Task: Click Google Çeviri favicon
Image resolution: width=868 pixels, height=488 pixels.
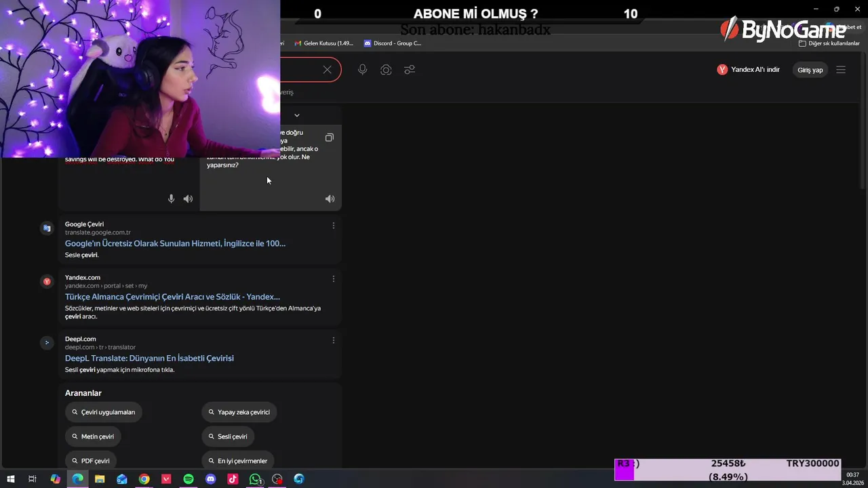Action: [x=47, y=228]
